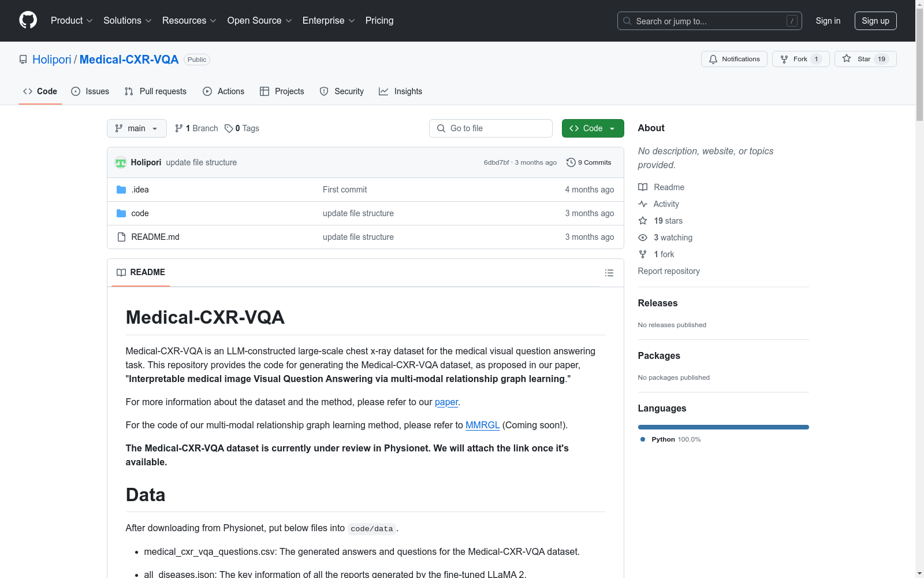Open the README.md file name
Viewport: 924px width, 578px height.
(x=155, y=237)
